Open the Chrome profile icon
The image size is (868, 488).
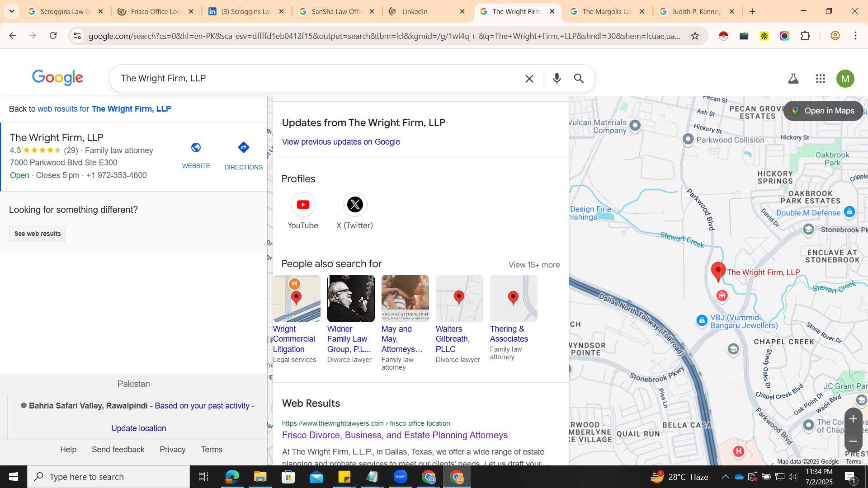point(835,36)
